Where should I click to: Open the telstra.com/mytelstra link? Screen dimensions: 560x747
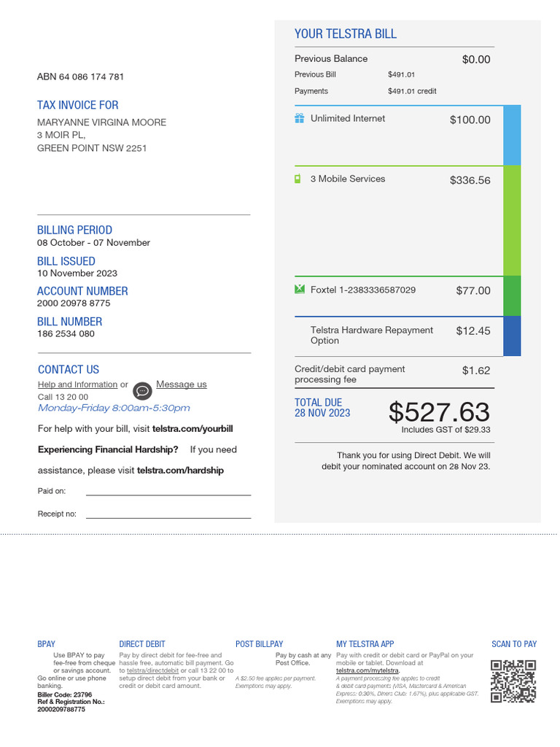tap(367, 670)
